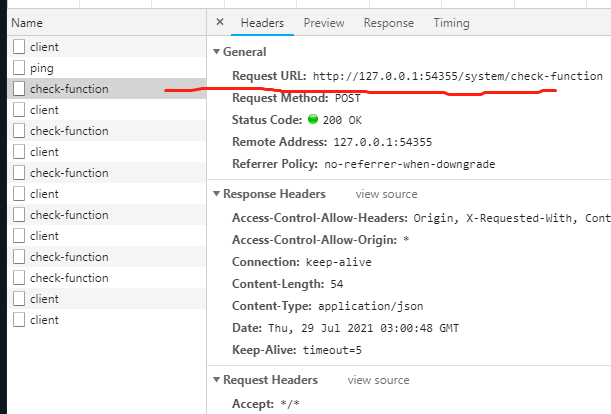Click the Headers tab
The width and height of the screenshot is (611, 414).
pos(262,23)
